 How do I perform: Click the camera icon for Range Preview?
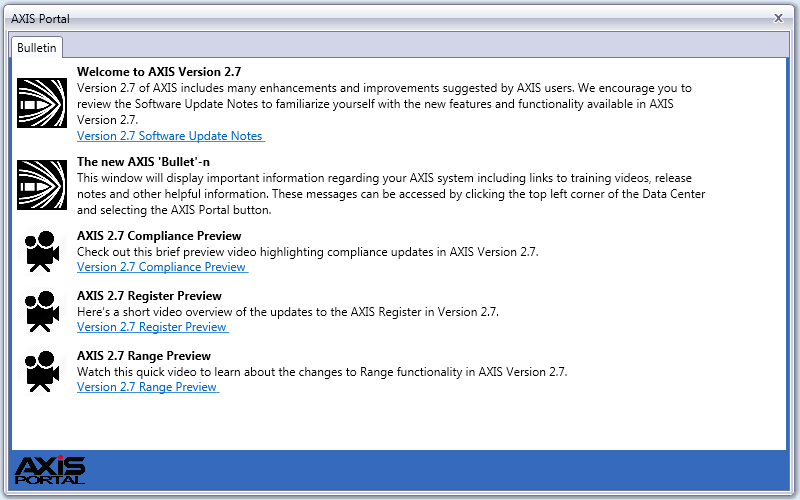[x=42, y=371]
